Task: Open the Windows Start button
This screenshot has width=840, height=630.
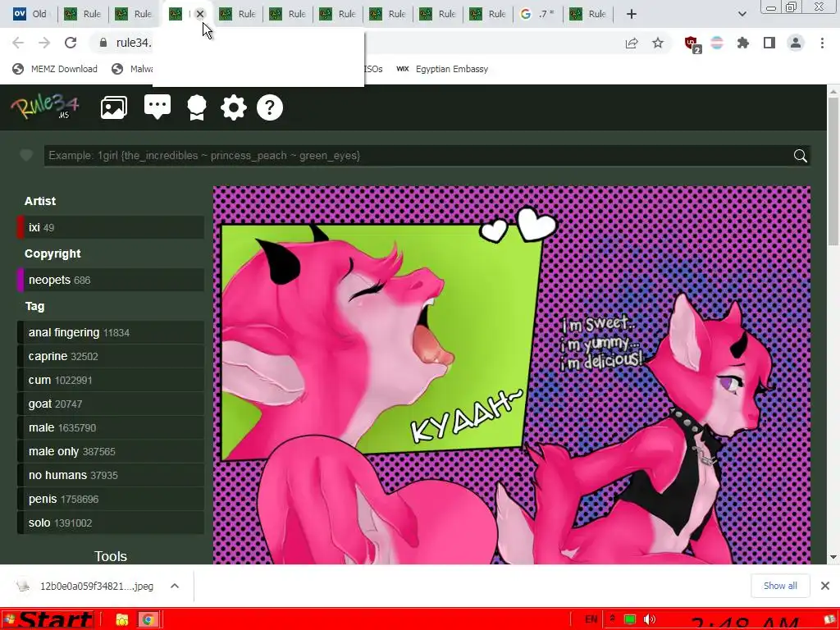Action: (48, 620)
